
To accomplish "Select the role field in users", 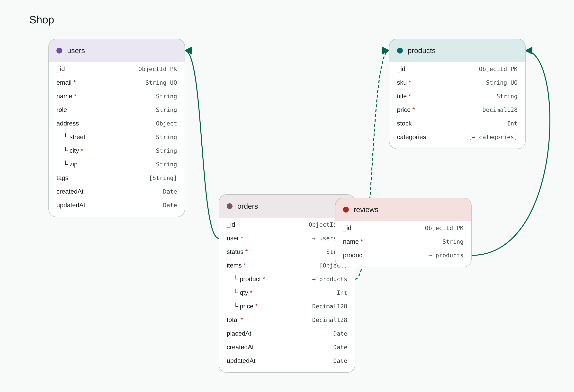I will (x=117, y=110).
